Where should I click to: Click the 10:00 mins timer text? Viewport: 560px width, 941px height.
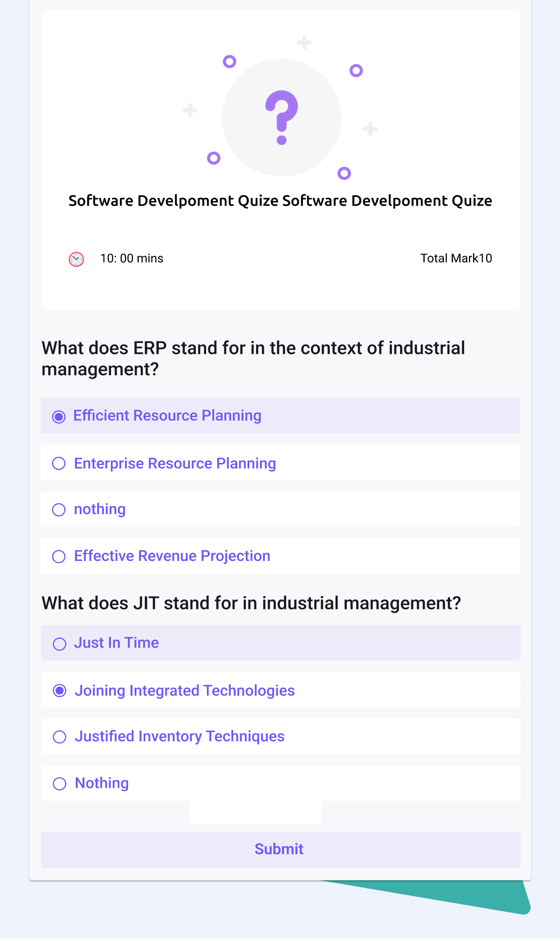pyautogui.click(x=131, y=258)
